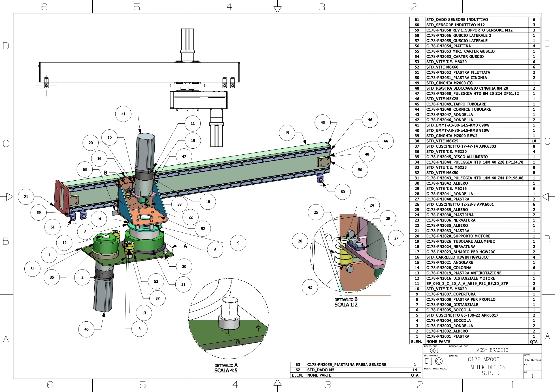Click the row STD_SENSORE INDUTTIVO M12
Screen dimensions: 555x392
[475, 25]
